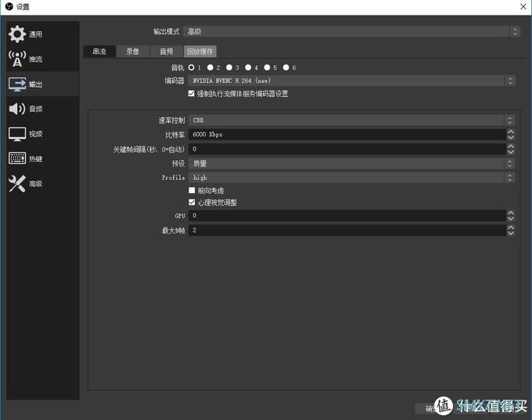Select audio track 3 radio button
The image size is (532, 420).
click(x=229, y=67)
